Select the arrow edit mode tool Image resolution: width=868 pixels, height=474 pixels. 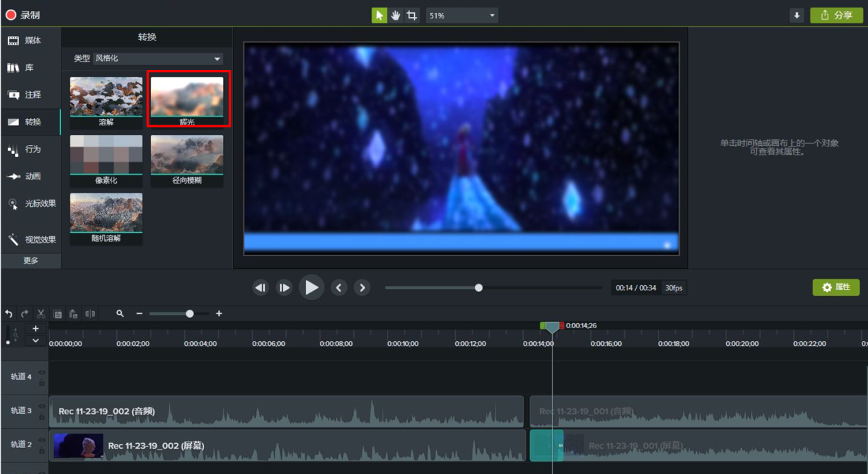(x=379, y=15)
